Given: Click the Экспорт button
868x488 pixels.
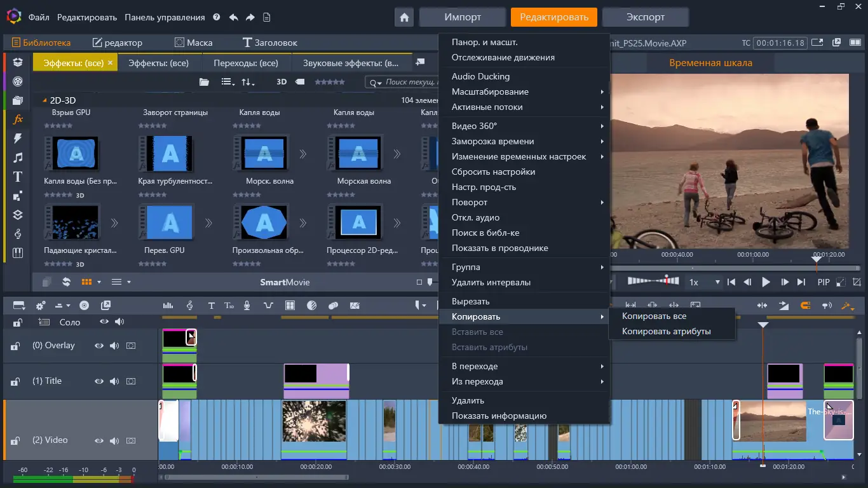Looking at the screenshot, I should coord(645,17).
